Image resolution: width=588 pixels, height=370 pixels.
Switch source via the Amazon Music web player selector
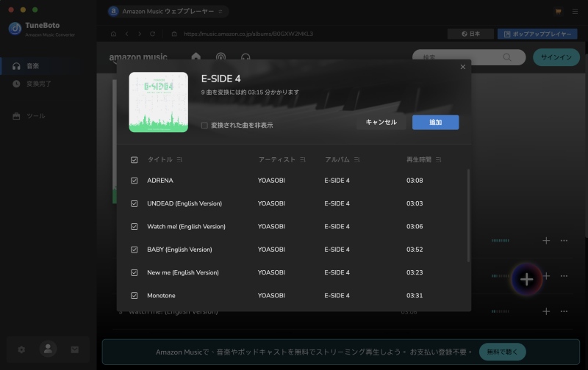click(168, 12)
